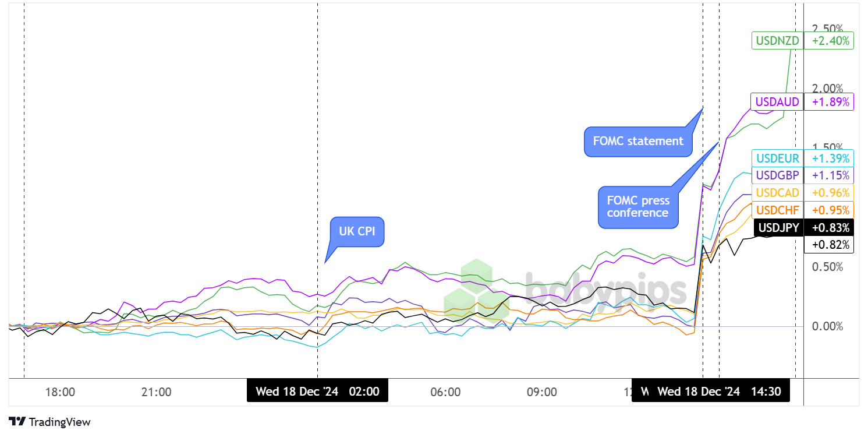Select the USDNZD series label

(777, 41)
